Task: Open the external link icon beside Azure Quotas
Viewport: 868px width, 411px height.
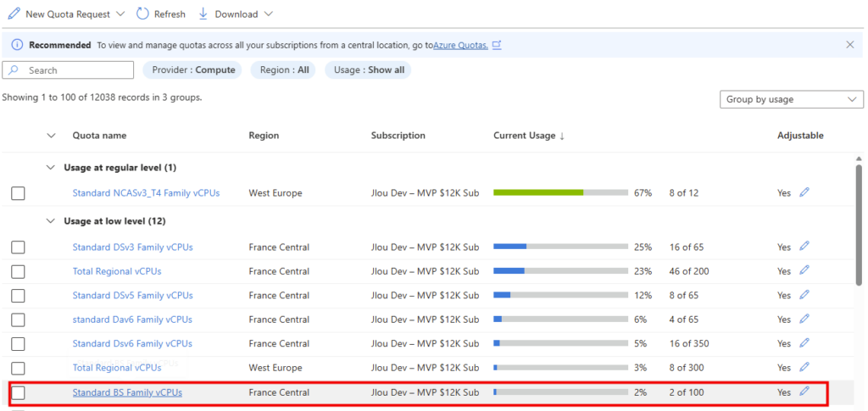Action: (497, 45)
